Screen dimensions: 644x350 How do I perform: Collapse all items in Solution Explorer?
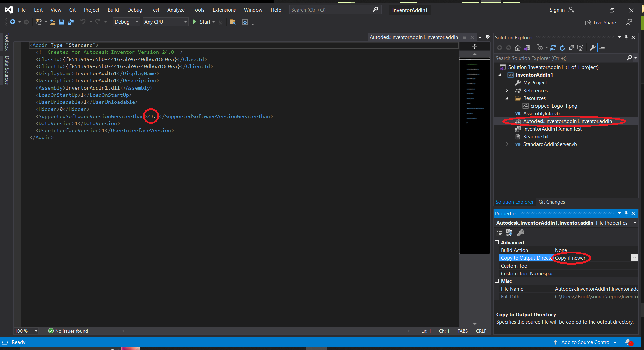coord(571,48)
